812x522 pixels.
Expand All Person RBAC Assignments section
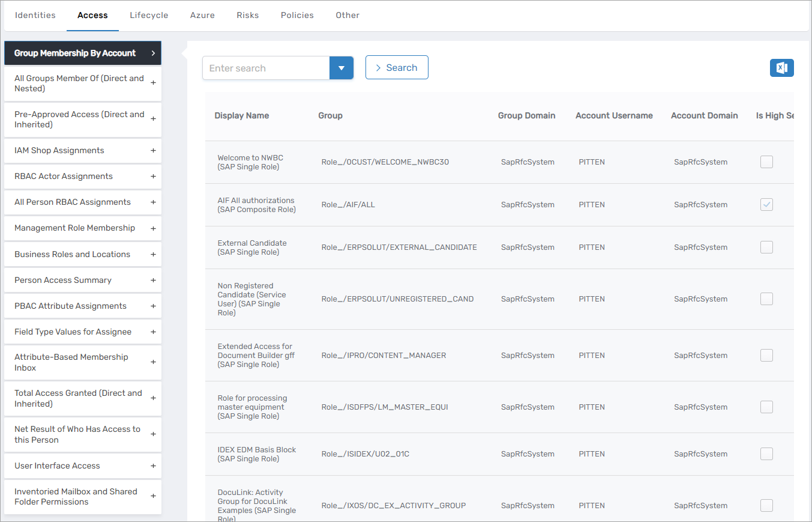point(153,202)
